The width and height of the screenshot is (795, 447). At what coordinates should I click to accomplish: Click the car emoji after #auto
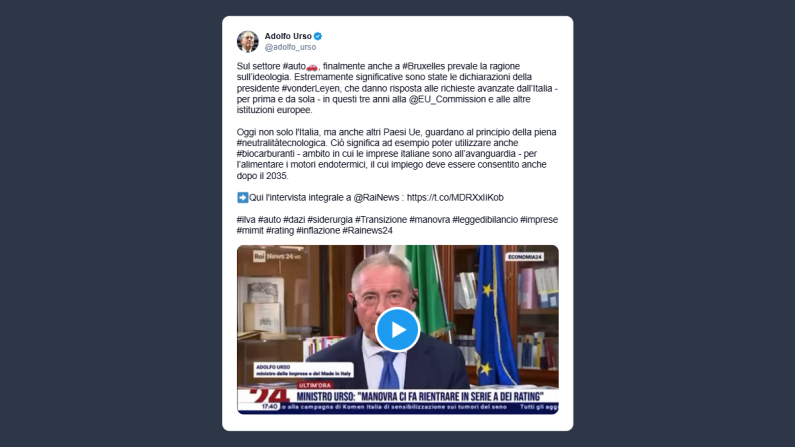[312, 66]
